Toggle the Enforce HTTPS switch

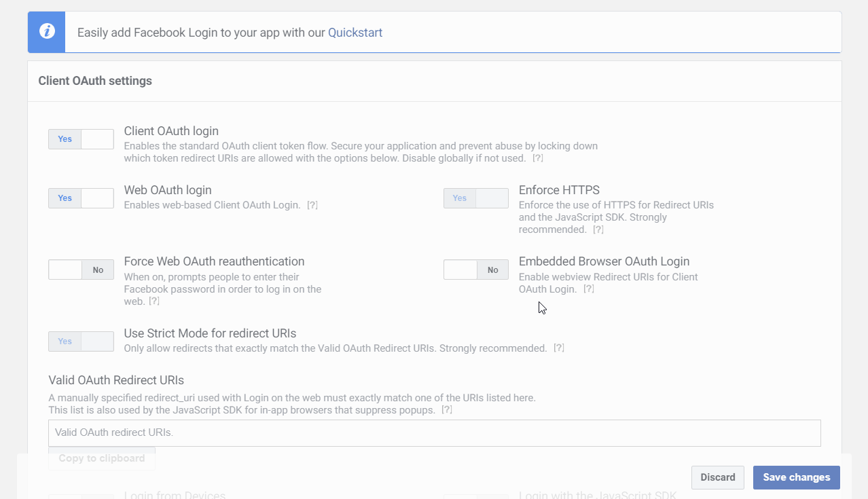click(x=476, y=198)
